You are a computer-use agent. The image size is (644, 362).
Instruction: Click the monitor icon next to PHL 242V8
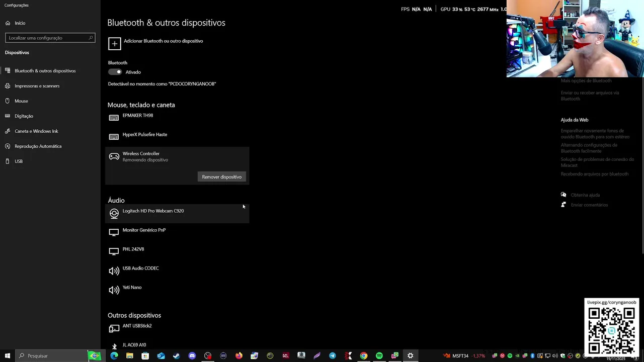point(114,251)
